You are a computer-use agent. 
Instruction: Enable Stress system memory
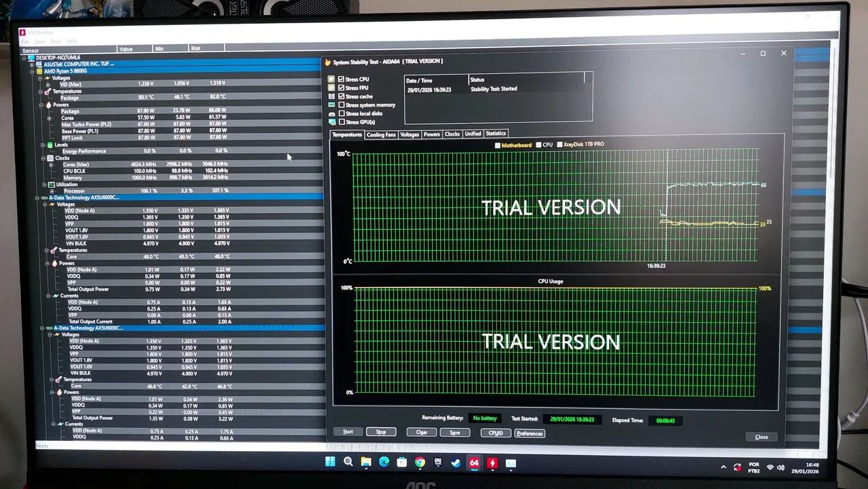point(340,104)
